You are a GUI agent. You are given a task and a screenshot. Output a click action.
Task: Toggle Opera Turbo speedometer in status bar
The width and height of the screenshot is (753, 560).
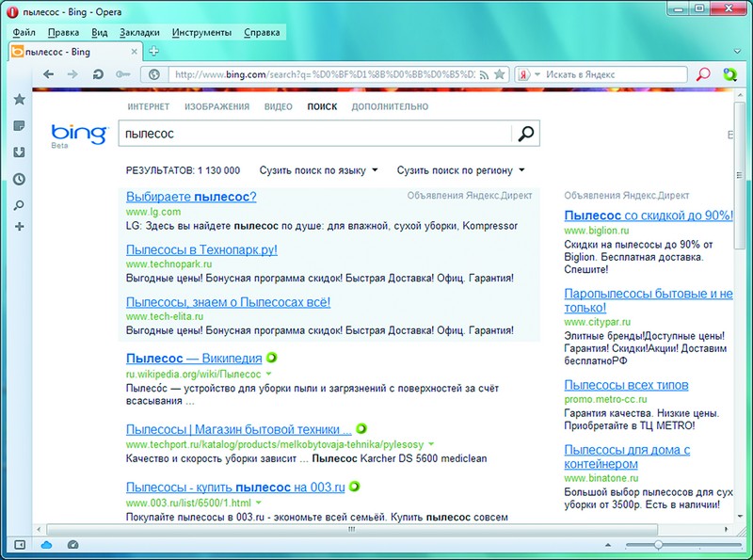[x=73, y=545]
